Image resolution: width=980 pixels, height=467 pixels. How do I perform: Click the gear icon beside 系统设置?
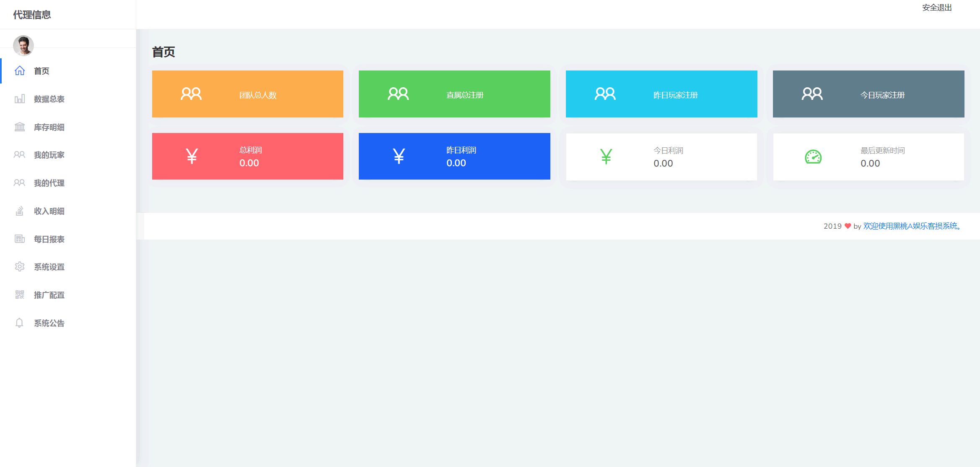tap(20, 266)
